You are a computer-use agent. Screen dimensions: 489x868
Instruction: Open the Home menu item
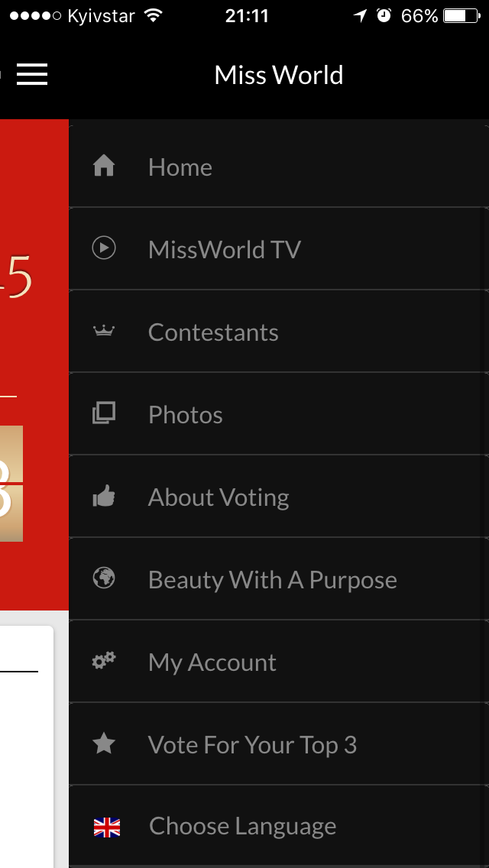279,166
